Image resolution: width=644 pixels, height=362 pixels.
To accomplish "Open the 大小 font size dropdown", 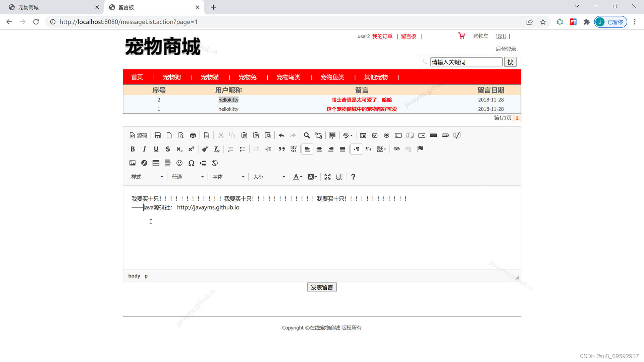I will coord(269,177).
